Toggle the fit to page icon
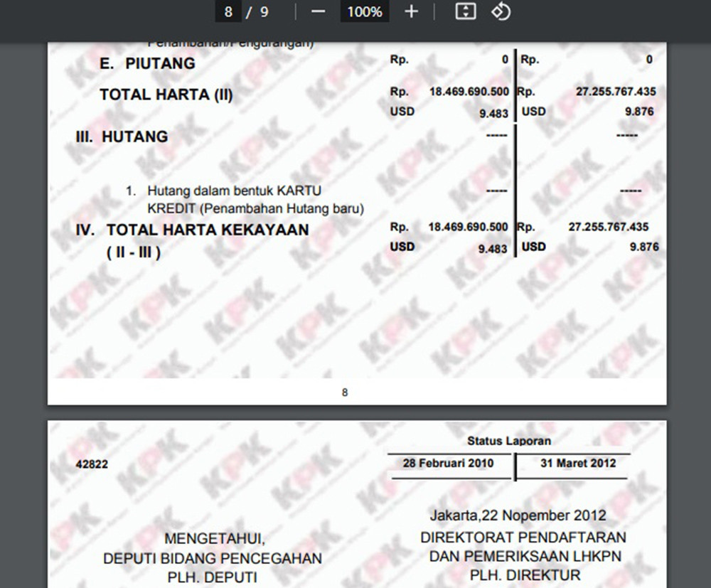 pos(465,12)
